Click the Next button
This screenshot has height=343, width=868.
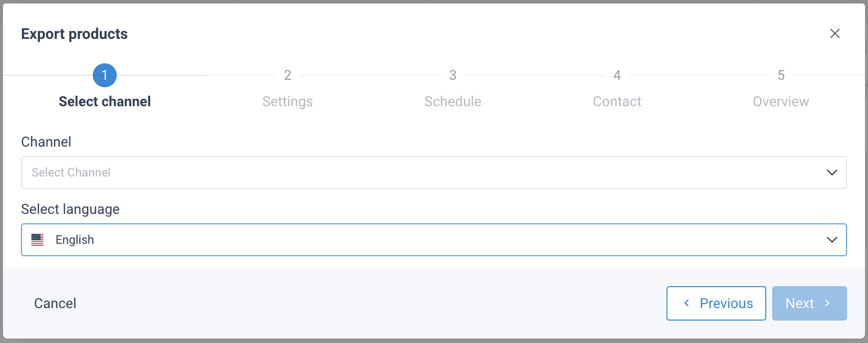800,303
